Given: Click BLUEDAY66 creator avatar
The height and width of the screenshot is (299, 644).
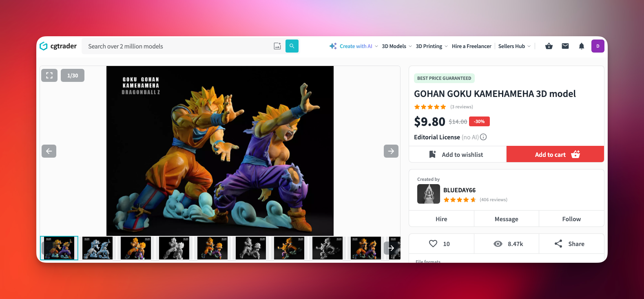Looking at the screenshot, I should pyautogui.click(x=429, y=194).
